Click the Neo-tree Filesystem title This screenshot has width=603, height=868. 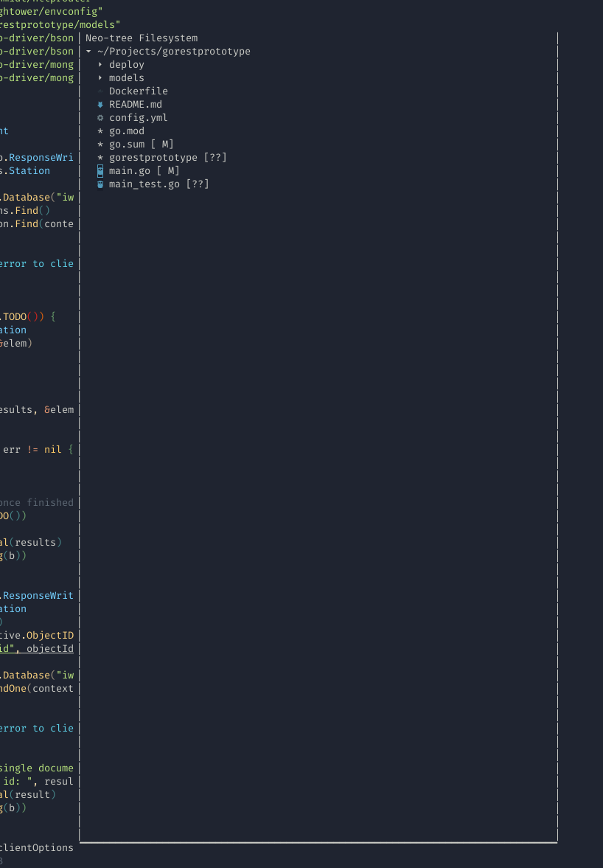[x=142, y=38]
